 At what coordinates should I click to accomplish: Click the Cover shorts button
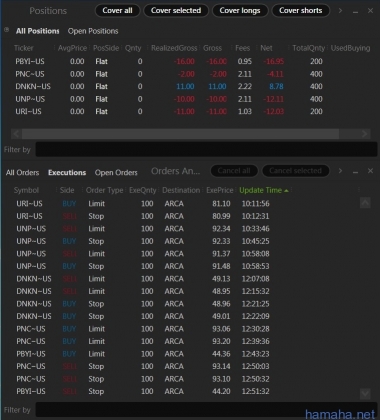pyautogui.click(x=301, y=11)
